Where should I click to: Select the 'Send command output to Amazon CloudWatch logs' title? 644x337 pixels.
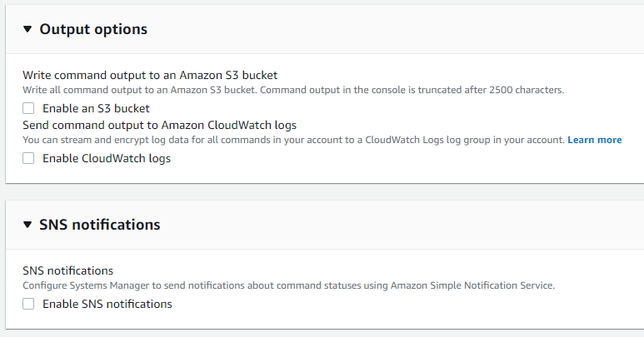tap(159, 125)
